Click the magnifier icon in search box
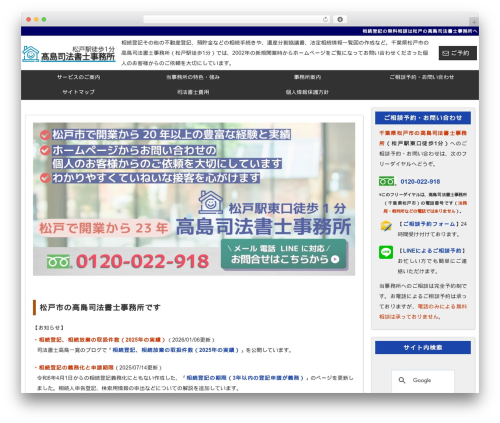Image resolution: width=500 pixels, height=423 pixels. (402, 380)
